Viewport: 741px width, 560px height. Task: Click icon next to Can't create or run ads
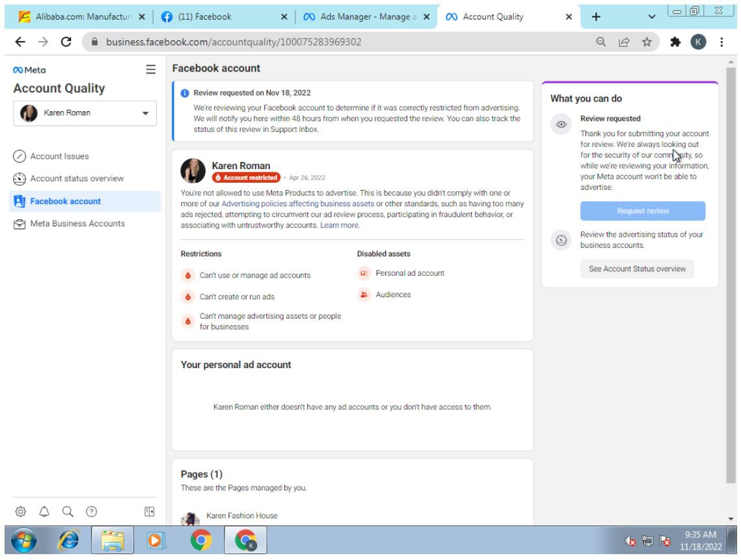[187, 297]
